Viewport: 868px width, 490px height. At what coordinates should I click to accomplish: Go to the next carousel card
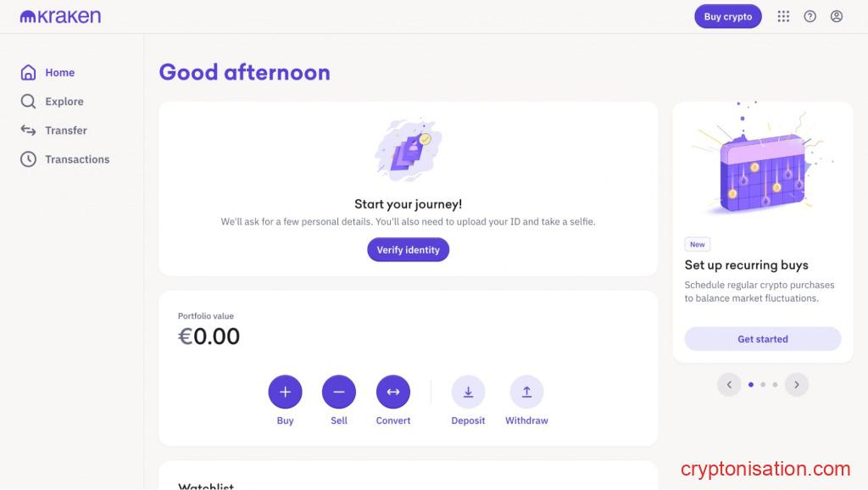[x=796, y=385]
